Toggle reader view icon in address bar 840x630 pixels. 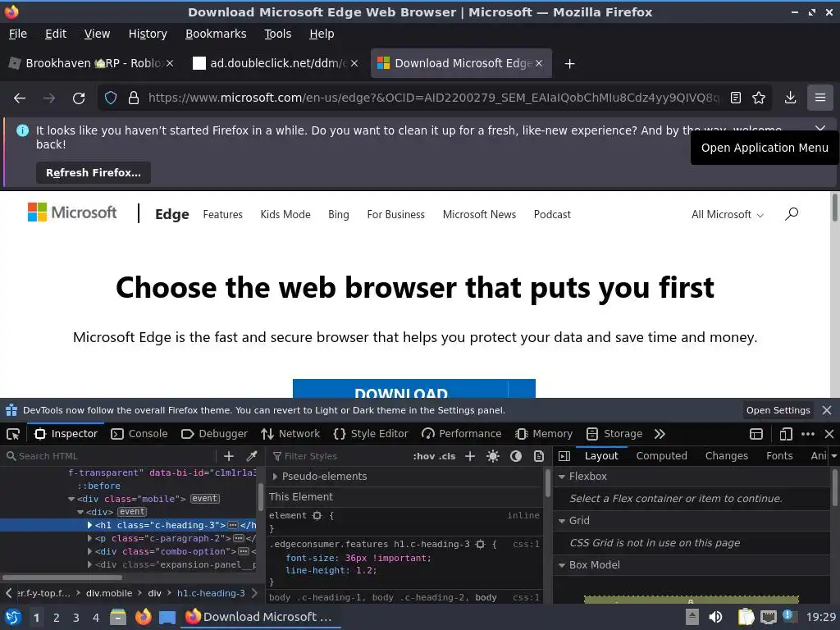coord(736,98)
